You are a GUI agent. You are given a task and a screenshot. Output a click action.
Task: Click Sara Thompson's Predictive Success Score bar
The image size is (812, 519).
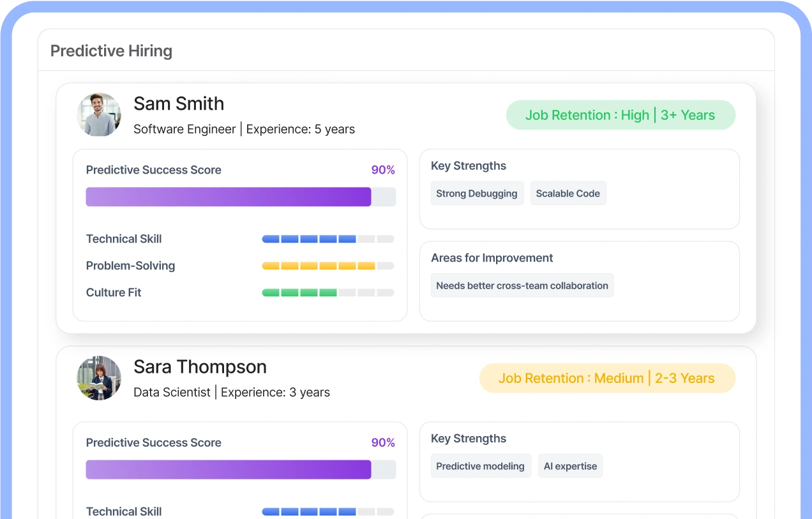(x=241, y=469)
